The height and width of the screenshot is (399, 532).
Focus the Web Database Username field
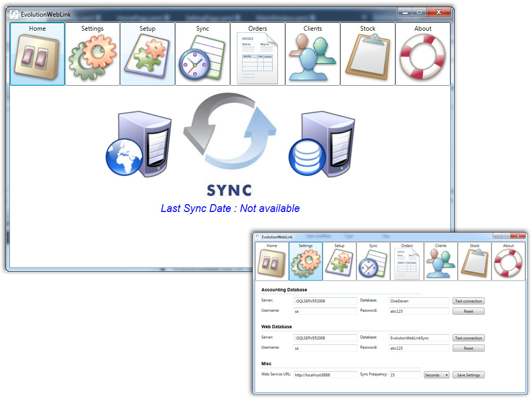point(325,348)
